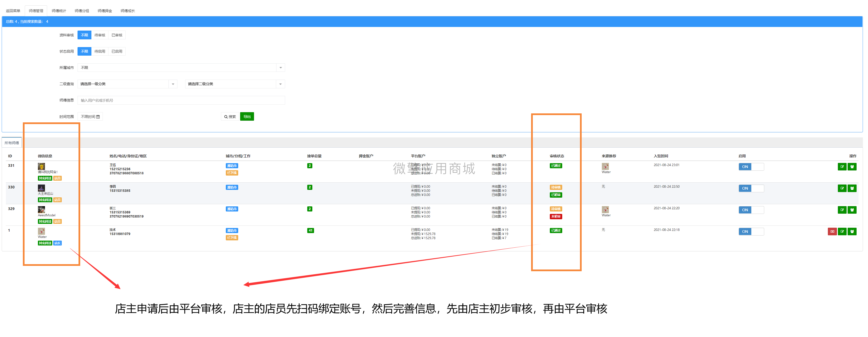Open group icon for ID 1 row
This screenshot has height=337, width=868.
[x=852, y=231]
